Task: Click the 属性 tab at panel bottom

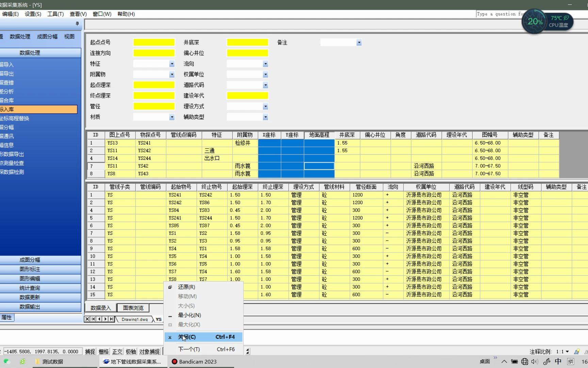Action: click(x=7, y=318)
